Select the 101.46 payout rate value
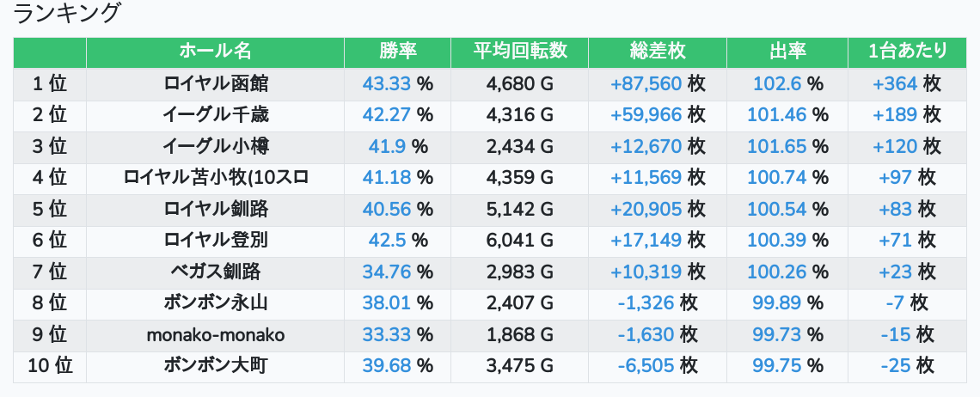This screenshot has width=980, height=397. [x=777, y=114]
